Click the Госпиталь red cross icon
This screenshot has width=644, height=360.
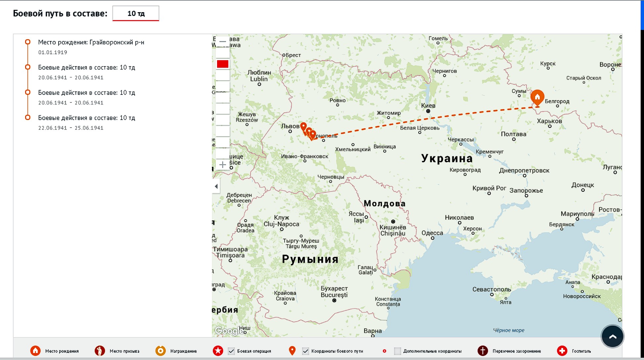(562, 351)
